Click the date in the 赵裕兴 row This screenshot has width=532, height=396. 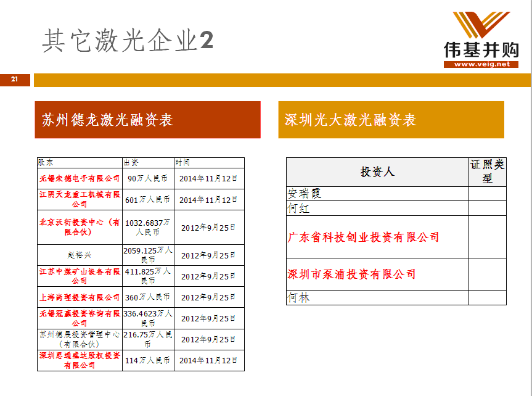(x=209, y=255)
